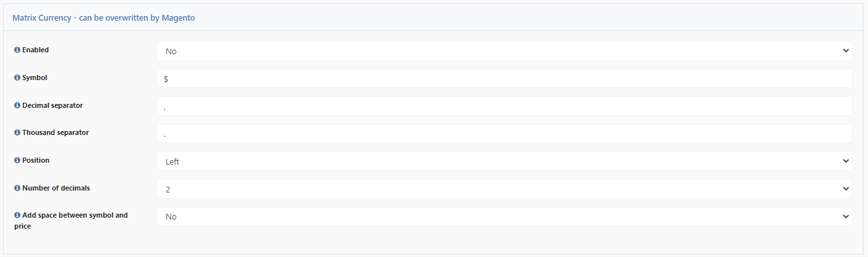This screenshot has height=257, width=868.
Task: Click info icon for Add space between symbol
Action: 17,215
